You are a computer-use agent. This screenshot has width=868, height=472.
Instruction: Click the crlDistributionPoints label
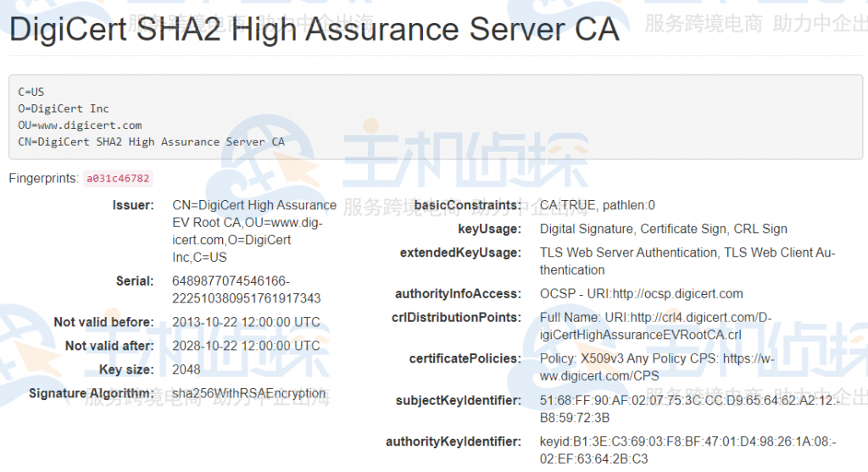457,318
